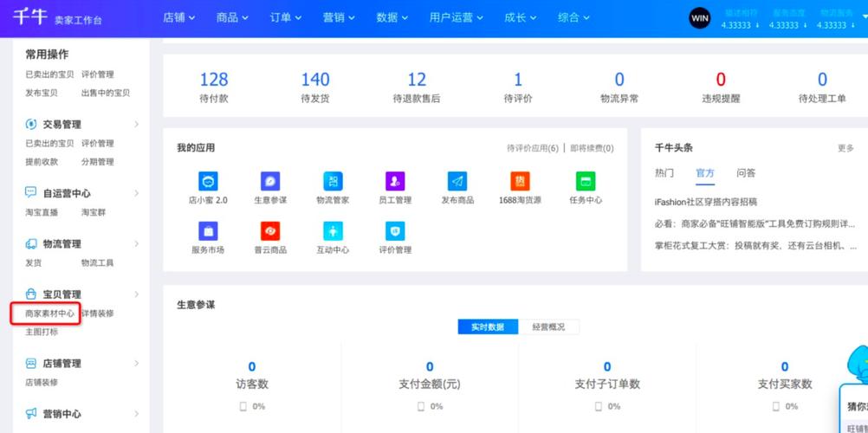Open 分期管理 link

coord(97,162)
